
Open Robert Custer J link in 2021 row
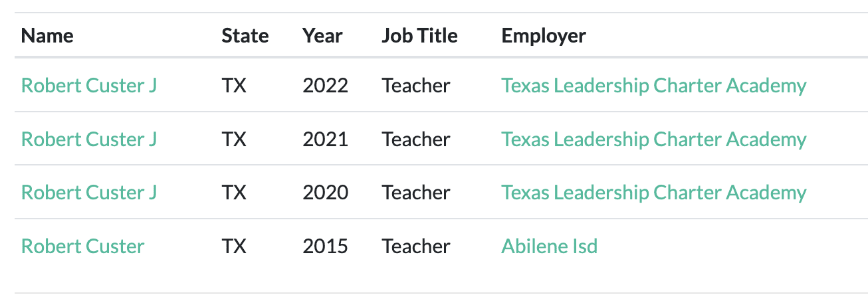tap(89, 140)
